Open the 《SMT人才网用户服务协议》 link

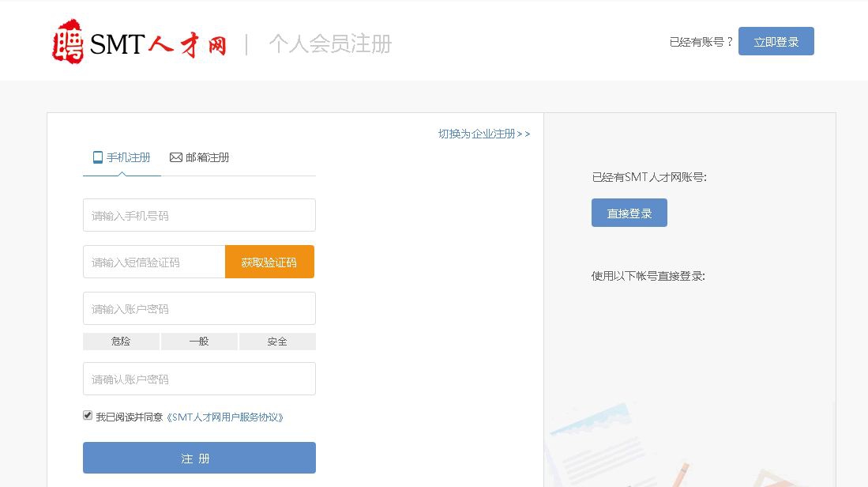225,417
